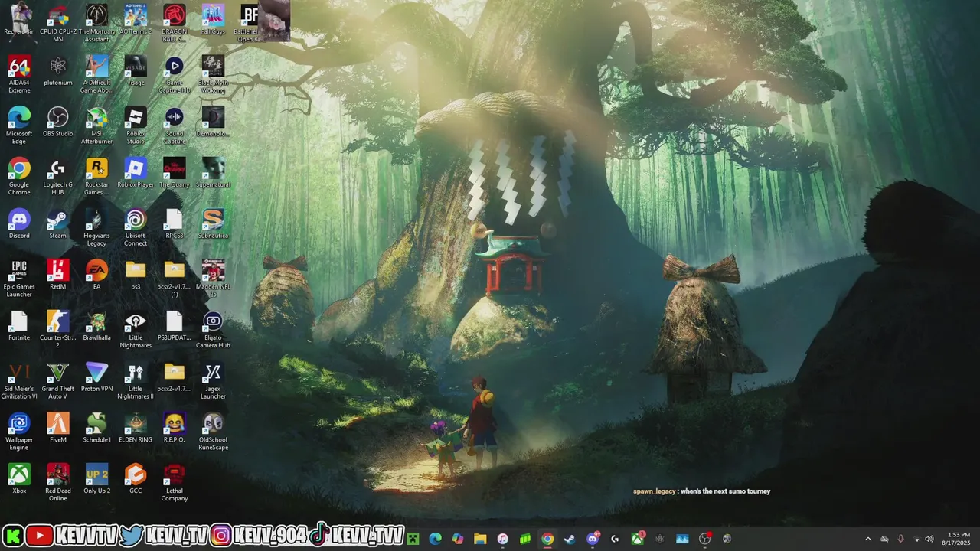Launch Epic Games Launcher desktop icon
This screenshot has height=551, width=980.
19,279
